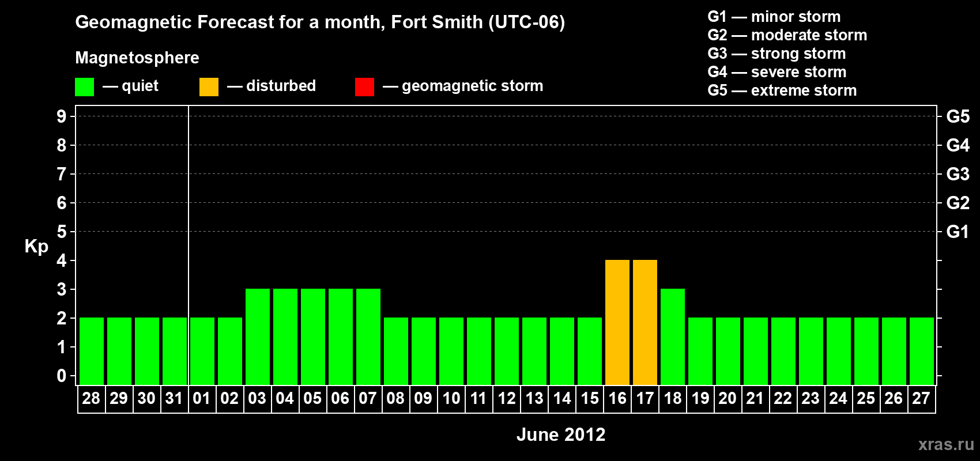Screen dimensions: 980x461
Task: Click the date label '31' on the axis
Action: 174,399
